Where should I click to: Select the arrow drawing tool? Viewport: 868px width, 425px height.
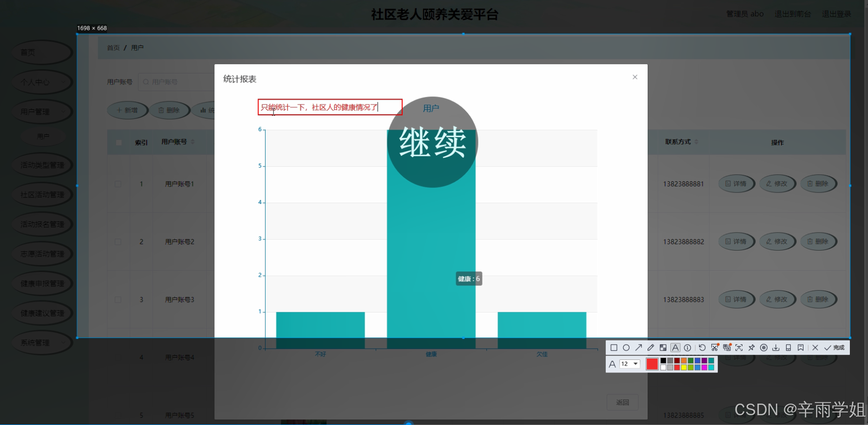point(639,347)
